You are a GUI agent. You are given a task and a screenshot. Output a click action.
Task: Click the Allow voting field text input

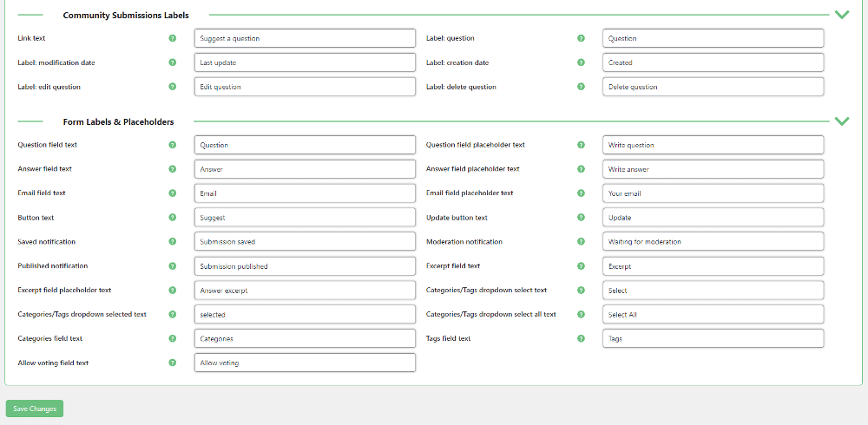click(305, 363)
